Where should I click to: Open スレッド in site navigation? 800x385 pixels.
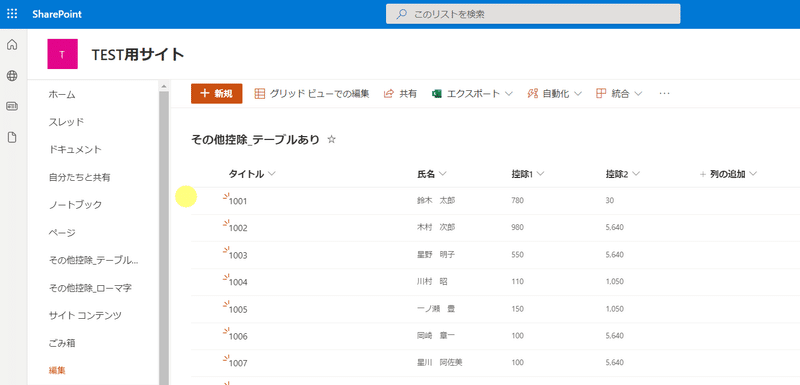(x=66, y=122)
